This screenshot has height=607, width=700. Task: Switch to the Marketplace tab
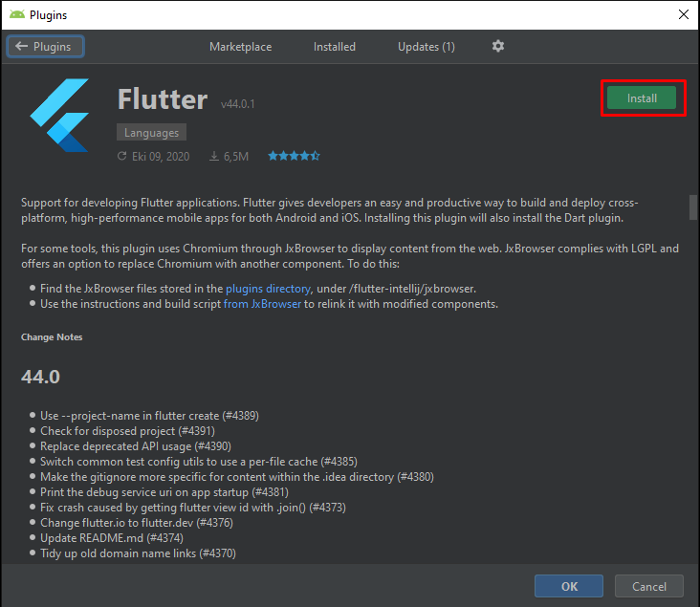point(240,47)
